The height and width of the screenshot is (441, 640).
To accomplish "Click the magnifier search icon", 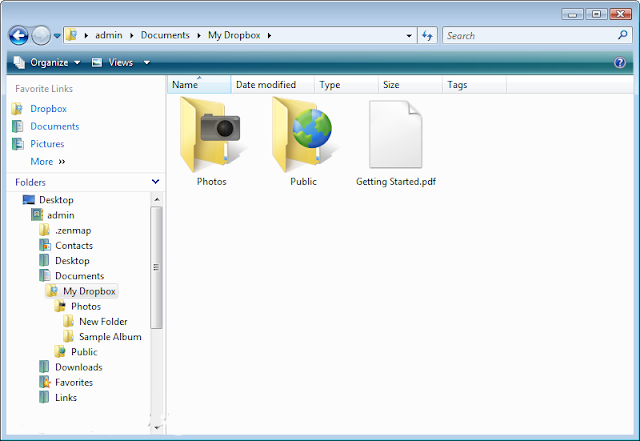I will [623, 35].
